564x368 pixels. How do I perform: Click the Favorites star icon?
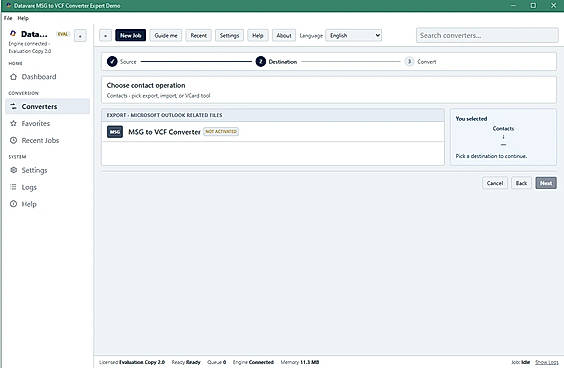click(x=13, y=123)
